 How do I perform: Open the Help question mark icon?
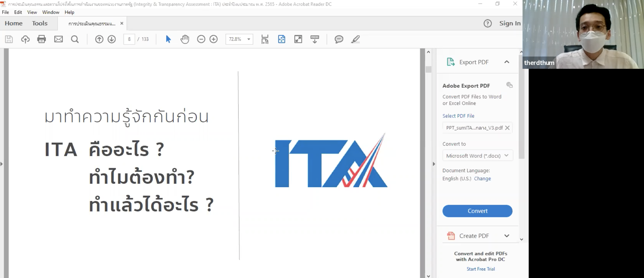[487, 23]
